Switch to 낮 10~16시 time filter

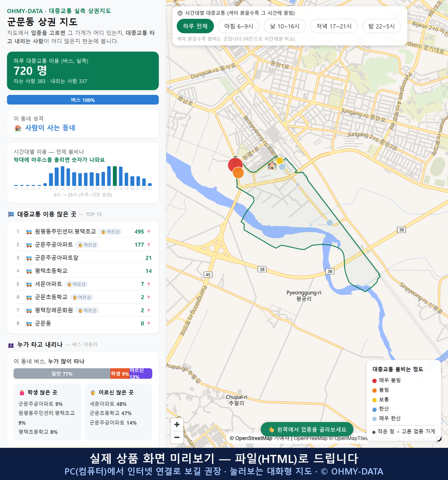click(285, 26)
